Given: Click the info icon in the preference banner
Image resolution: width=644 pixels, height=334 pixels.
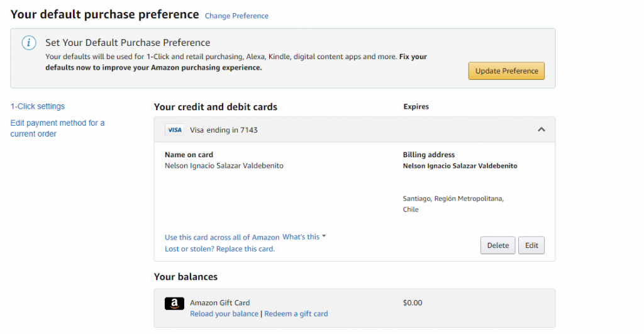Looking at the screenshot, I should [28, 43].
